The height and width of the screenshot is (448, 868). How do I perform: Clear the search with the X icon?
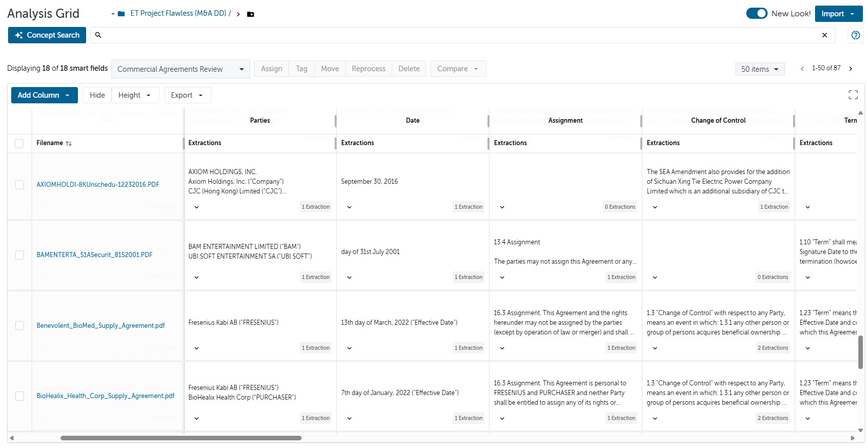coord(825,35)
